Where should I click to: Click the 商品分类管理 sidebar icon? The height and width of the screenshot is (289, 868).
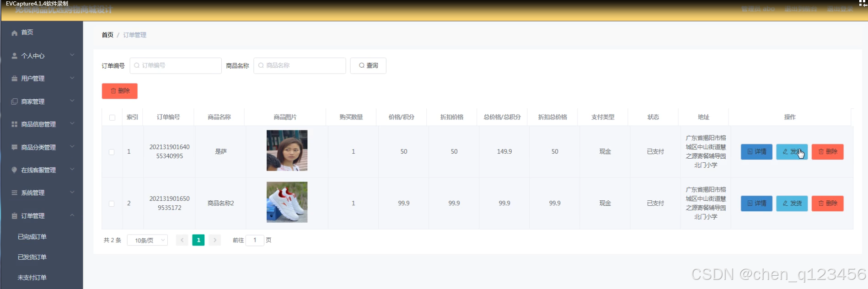pyautogui.click(x=15, y=147)
